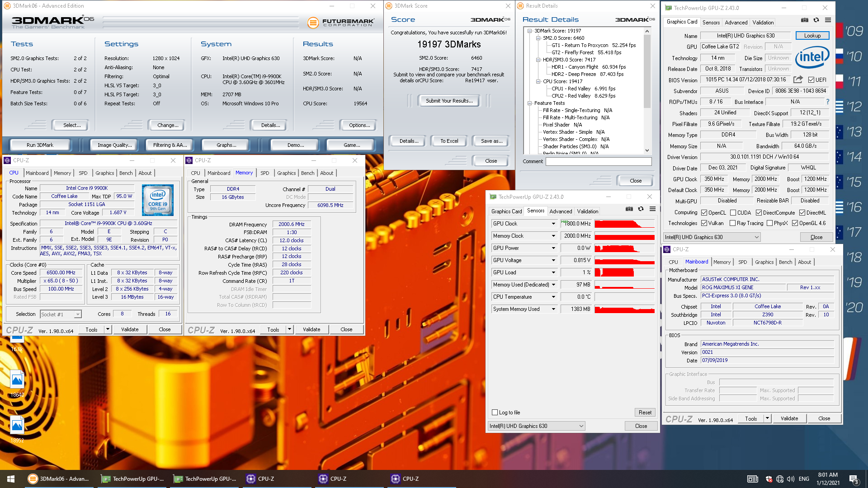Open the notification center icon
Image resolution: width=868 pixels, height=488 pixels.
[x=854, y=479]
